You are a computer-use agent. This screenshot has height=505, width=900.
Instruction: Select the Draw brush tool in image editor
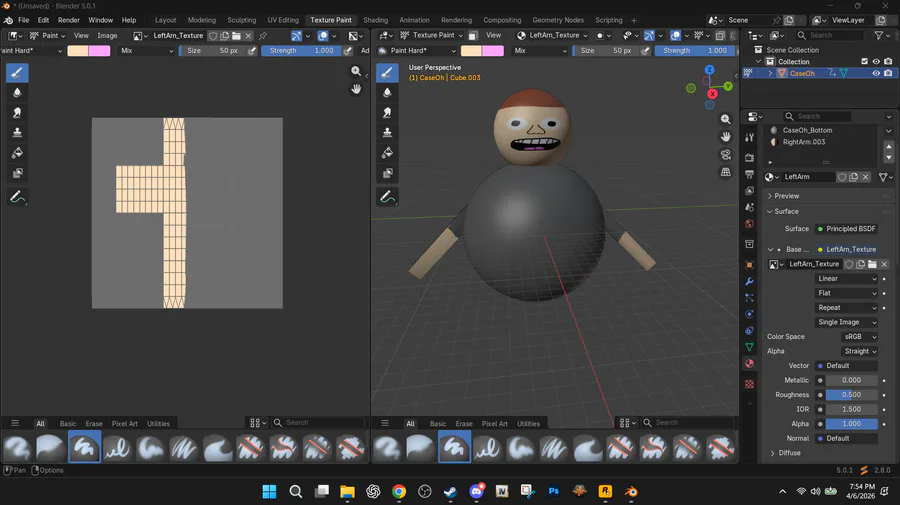coord(17,73)
